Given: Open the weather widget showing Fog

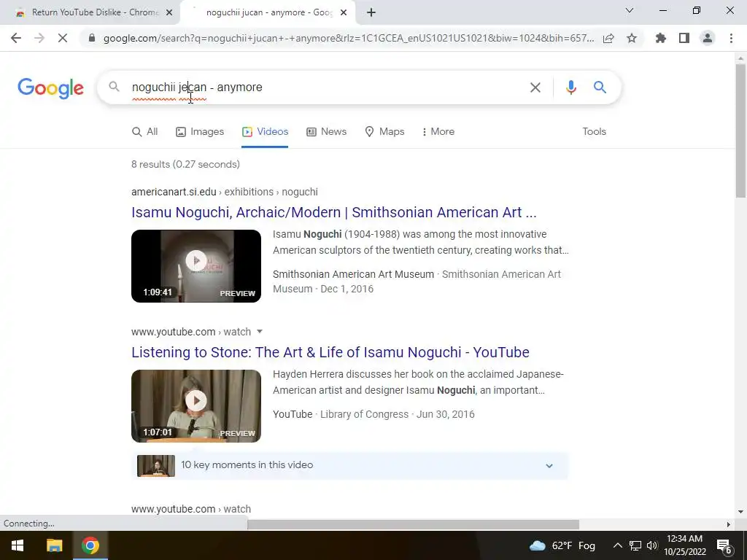Looking at the screenshot, I should [562, 545].
